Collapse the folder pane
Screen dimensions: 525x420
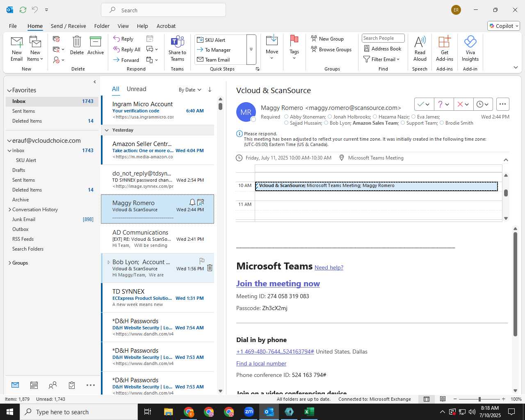tap(95, 82)
